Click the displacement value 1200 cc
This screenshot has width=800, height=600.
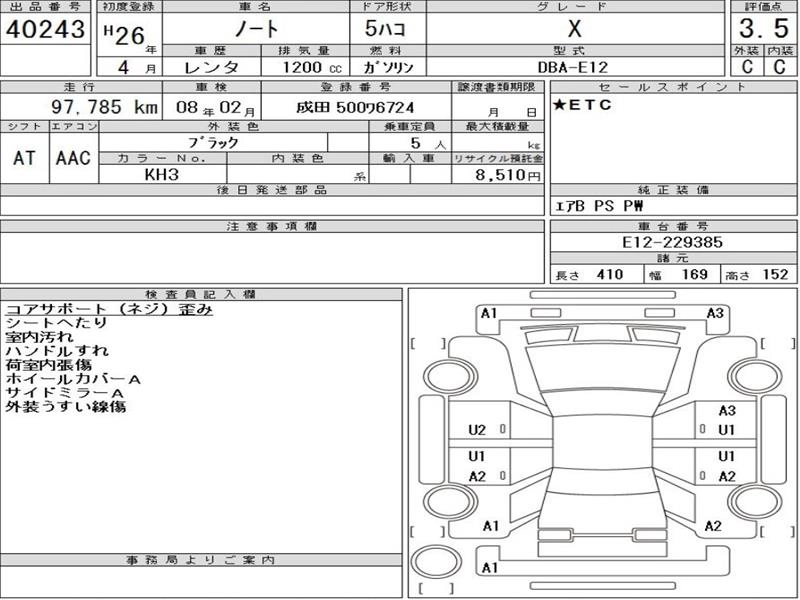coord(312,67)
